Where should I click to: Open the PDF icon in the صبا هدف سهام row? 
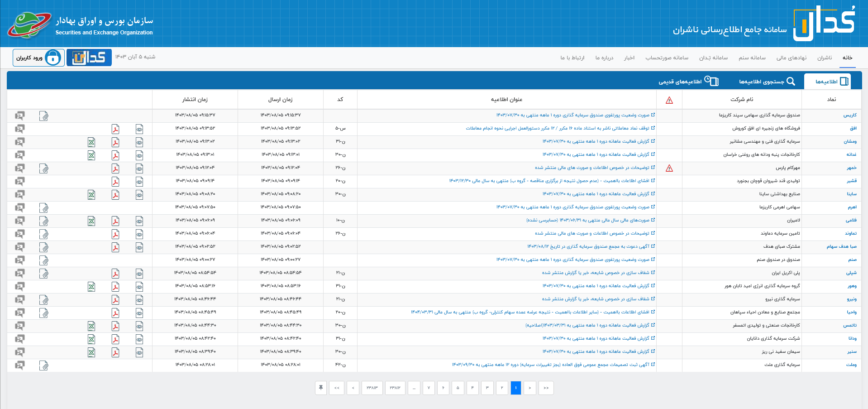coord(115,247)
